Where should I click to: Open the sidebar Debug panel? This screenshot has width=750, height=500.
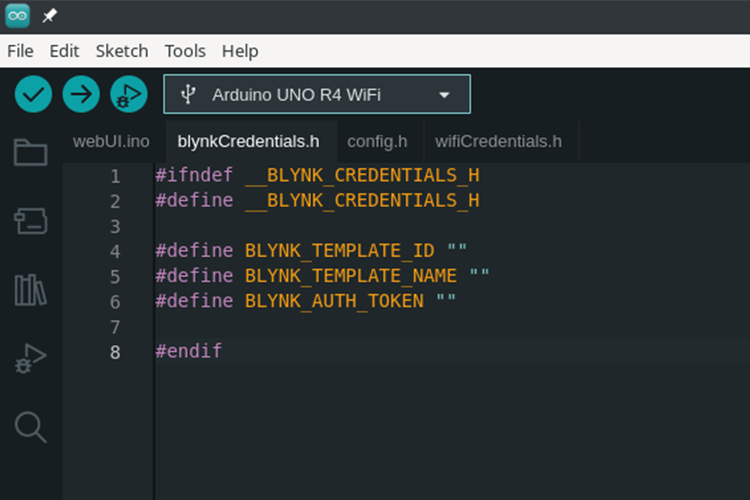coord(31,358)
